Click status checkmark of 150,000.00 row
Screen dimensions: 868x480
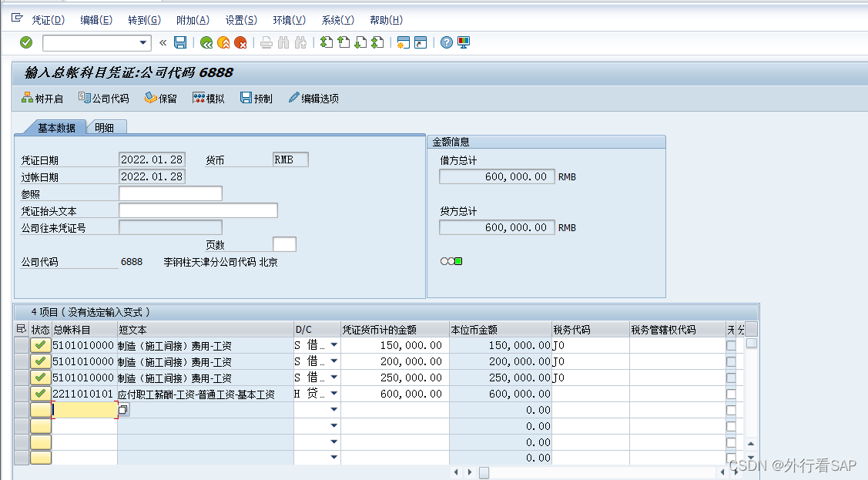click(40, 345)
